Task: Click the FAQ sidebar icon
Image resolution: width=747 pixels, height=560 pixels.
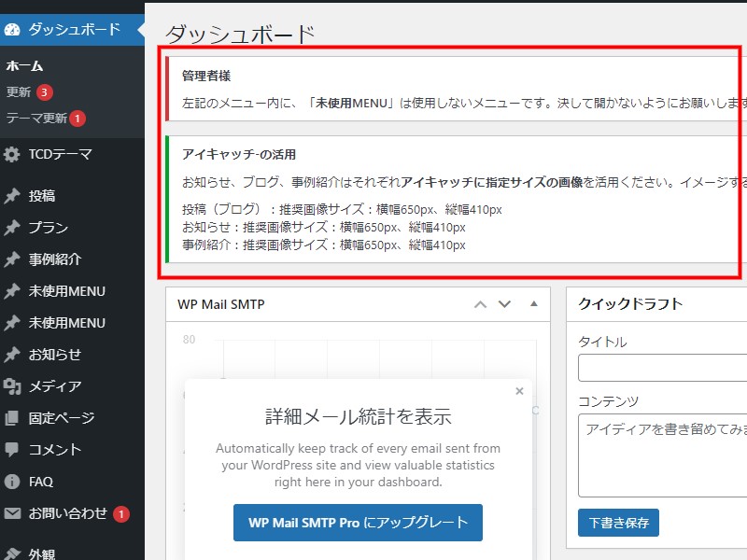Action: [x=13, y=481]
